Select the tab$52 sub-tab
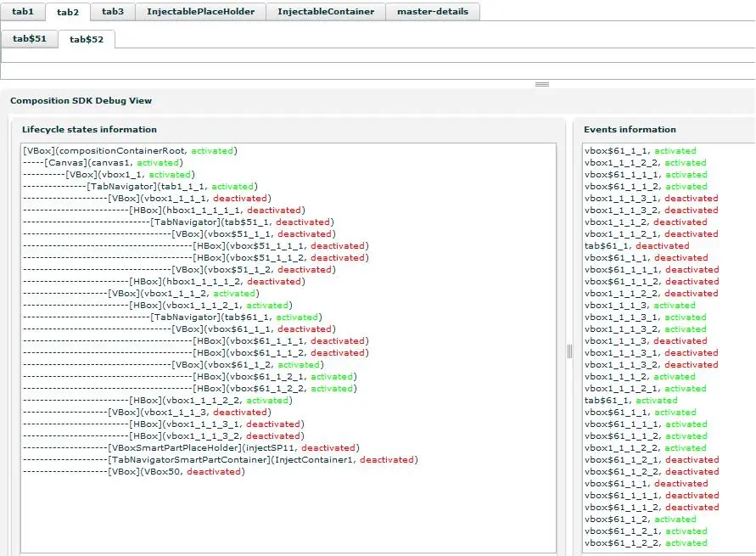Screen dimensions: 756x556 coord(87,39)
